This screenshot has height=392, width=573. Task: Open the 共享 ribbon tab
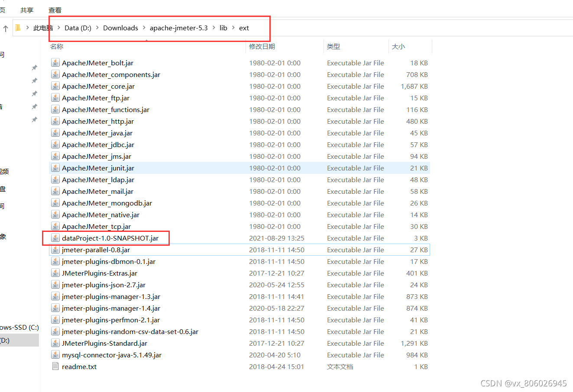[27, 10]
